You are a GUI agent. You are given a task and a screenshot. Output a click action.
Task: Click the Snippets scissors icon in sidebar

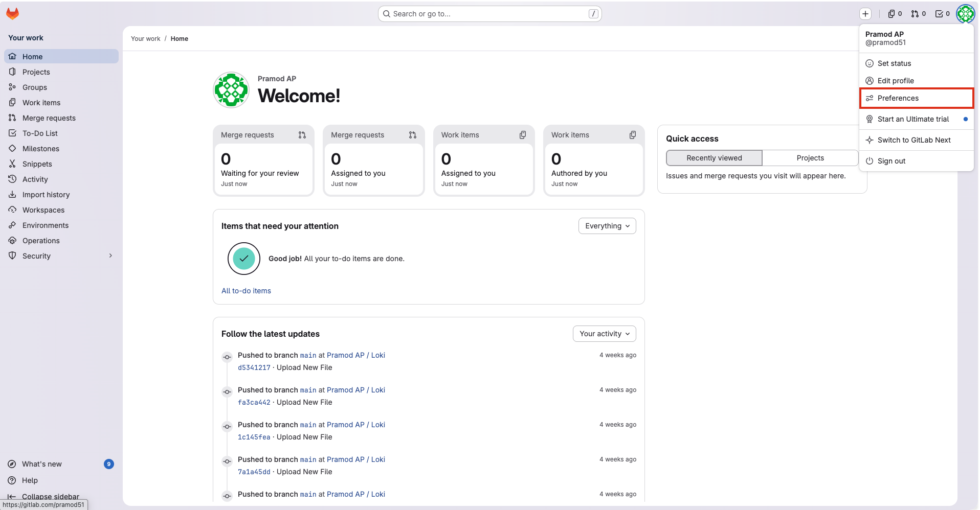point(12,164)
